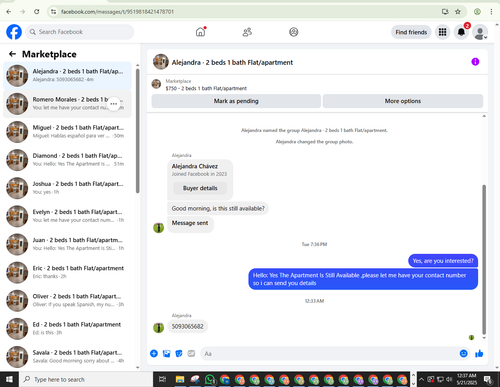Select the Eric conversation
The image size is (500, 387).
[67, 272]
